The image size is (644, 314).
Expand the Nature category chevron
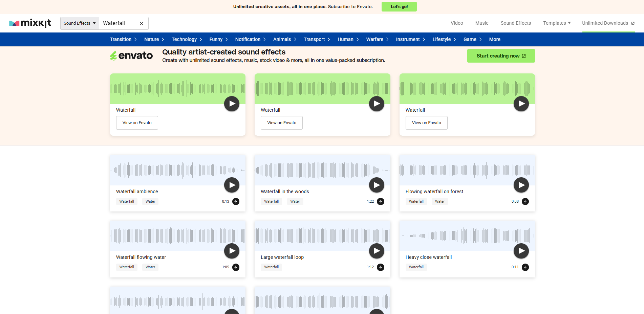pos(163,39)
